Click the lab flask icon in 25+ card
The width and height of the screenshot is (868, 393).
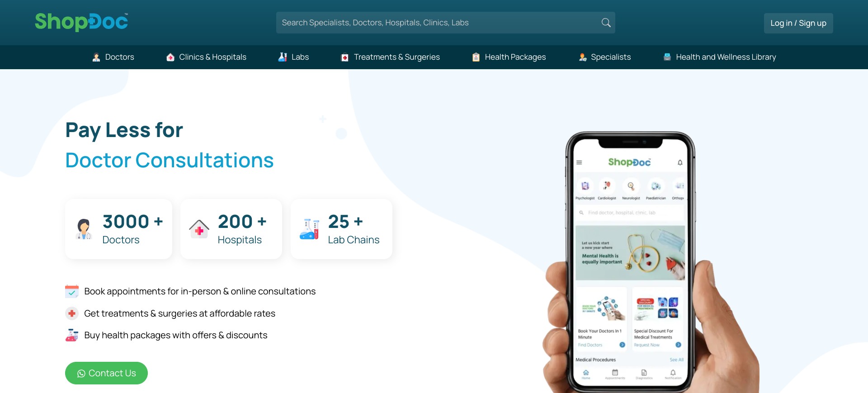[309, 229]
